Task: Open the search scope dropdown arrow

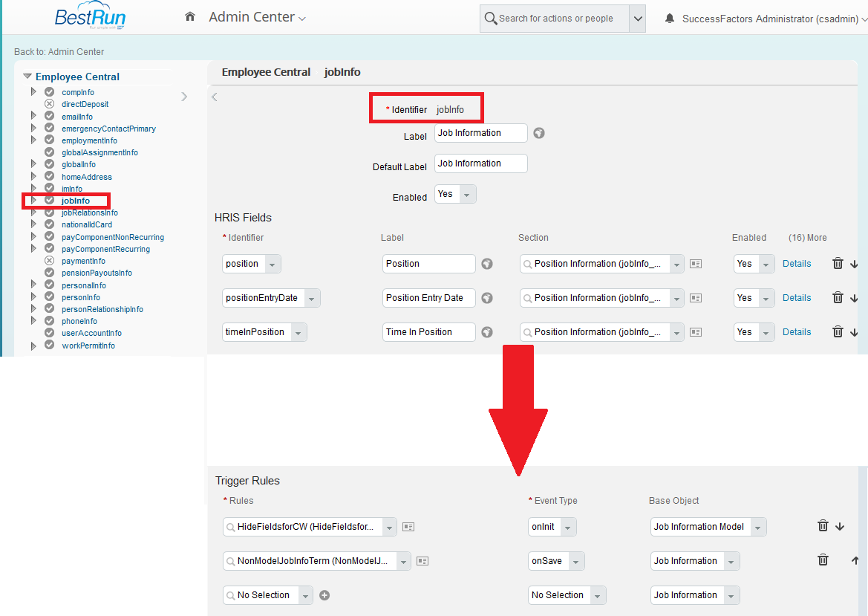Action: click(x=638, y=19)
